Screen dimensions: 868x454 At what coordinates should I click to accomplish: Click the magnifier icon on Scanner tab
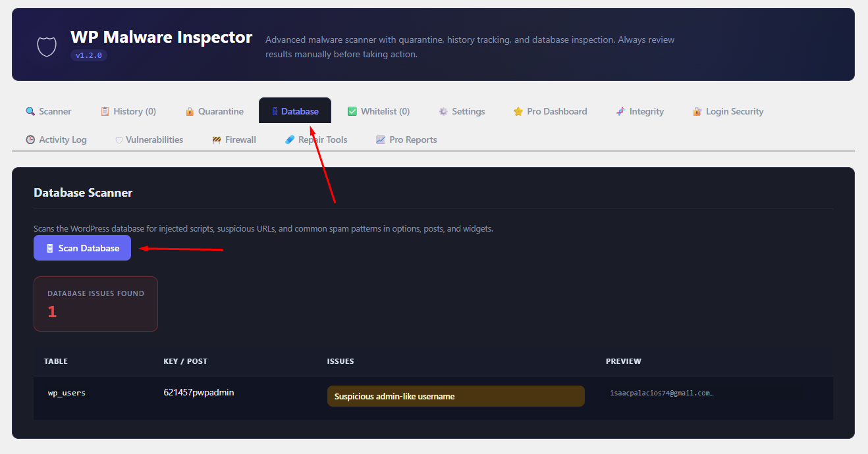pyautogui.click(x=30, y=111)
